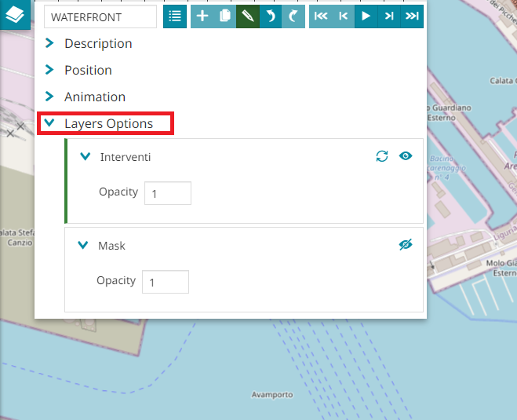Click the undo arrow icon

(x=271, y=16)
